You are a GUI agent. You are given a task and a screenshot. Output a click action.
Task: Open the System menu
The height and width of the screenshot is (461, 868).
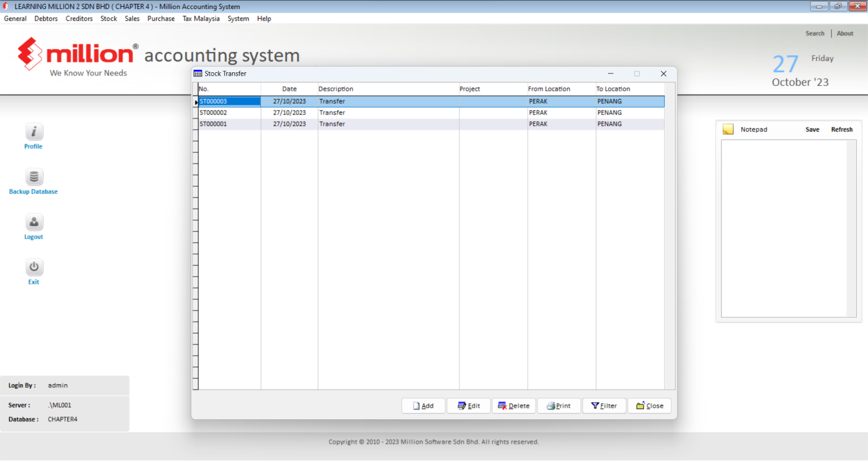[238, 19]
